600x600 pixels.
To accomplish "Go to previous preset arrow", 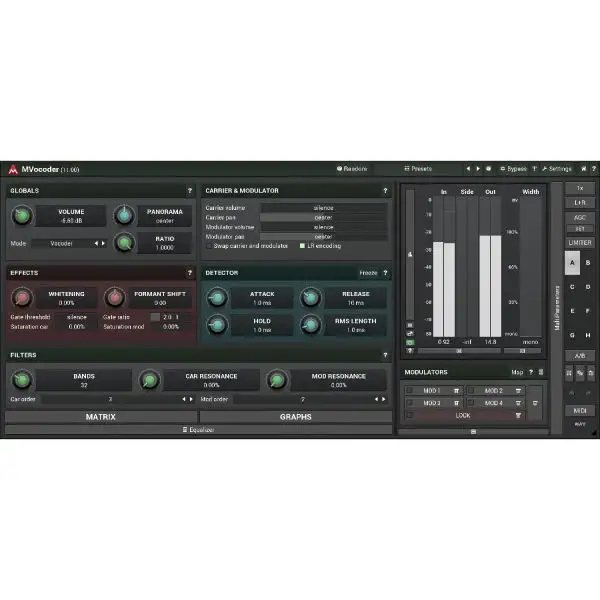I will click(x=468, y=169).
